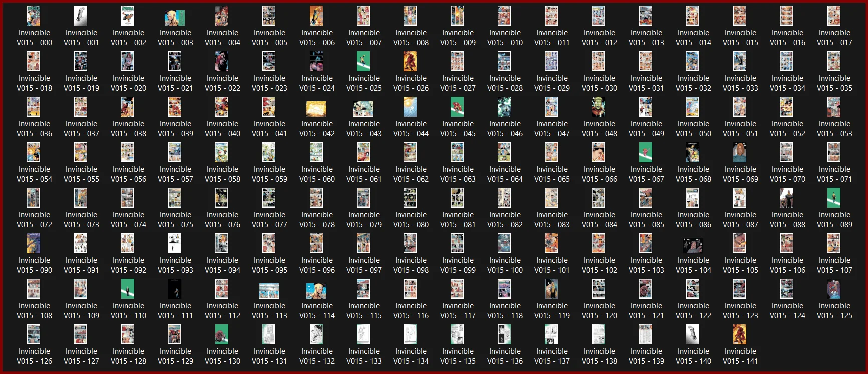This screenshot has height=374, width=868.
Task: Select the file name "Invincible V015 - 063"
Action: [x=458, y=174]
